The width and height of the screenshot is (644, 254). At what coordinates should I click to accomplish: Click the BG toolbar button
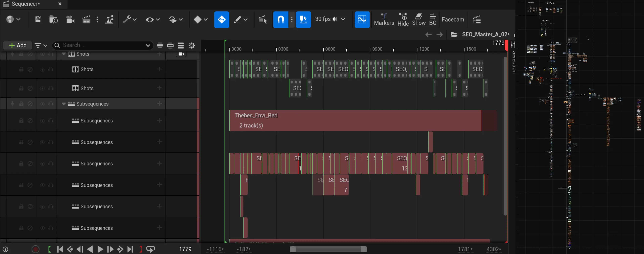click(x=433, y=19)
